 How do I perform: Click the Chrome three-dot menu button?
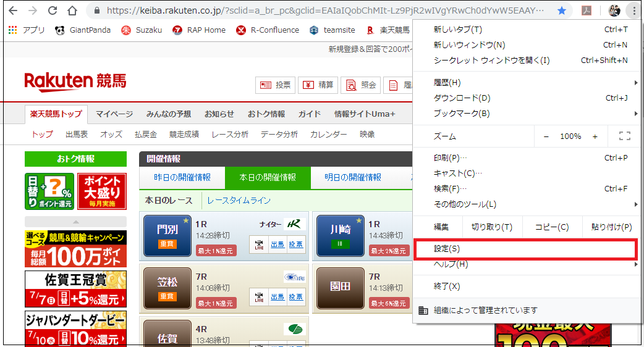pyautogui.click(x=633, y=10)
